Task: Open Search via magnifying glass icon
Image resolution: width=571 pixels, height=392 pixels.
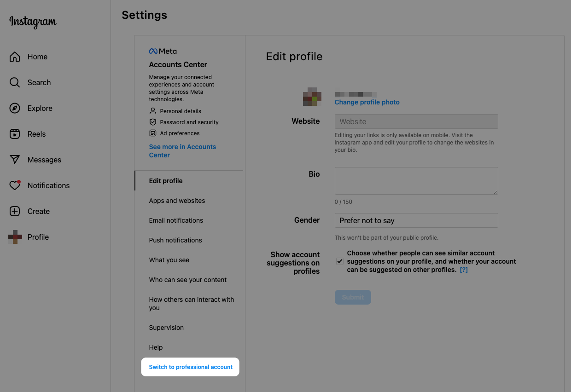Action: [15, 83]
